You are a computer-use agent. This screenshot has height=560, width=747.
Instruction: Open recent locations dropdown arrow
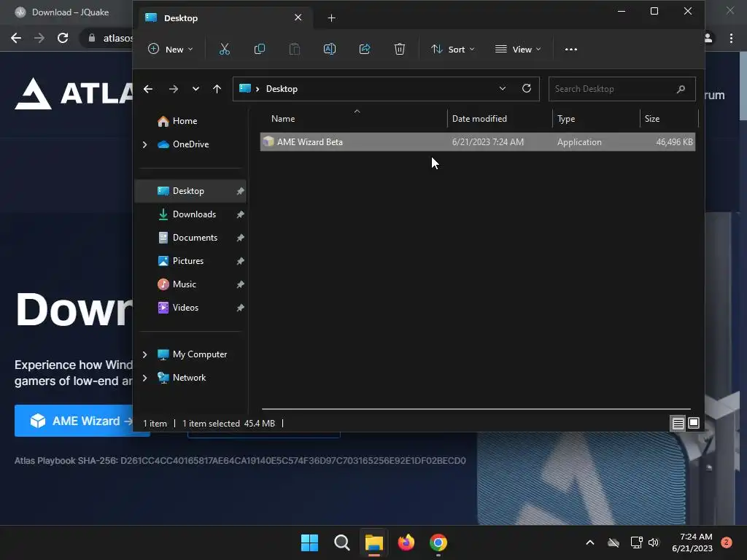coord(196,88)
